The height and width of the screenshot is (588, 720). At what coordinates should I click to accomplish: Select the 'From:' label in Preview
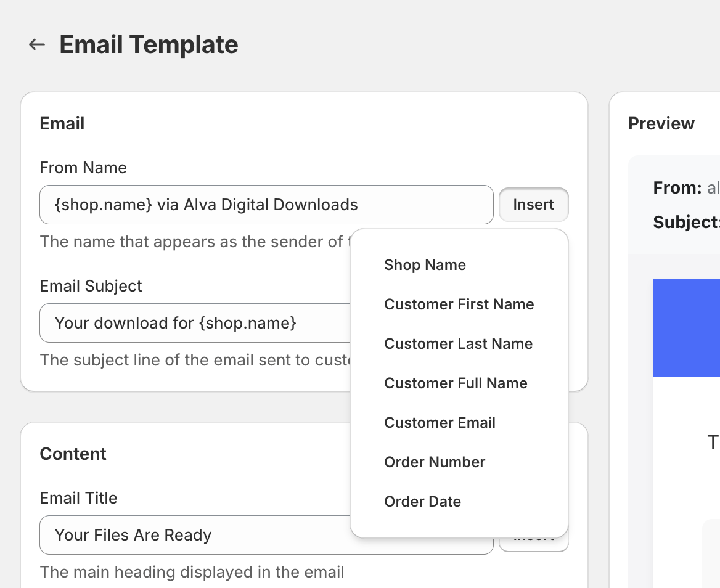(677, 188)
